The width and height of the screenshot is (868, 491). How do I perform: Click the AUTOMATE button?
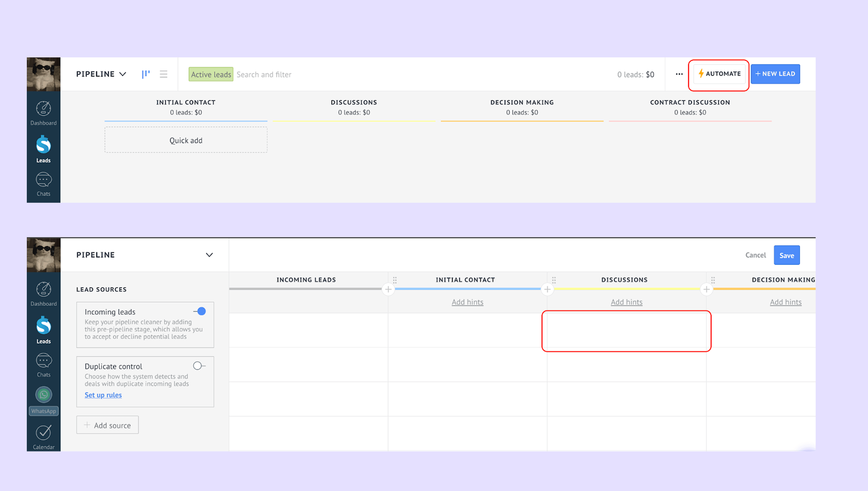pos(719,74)
